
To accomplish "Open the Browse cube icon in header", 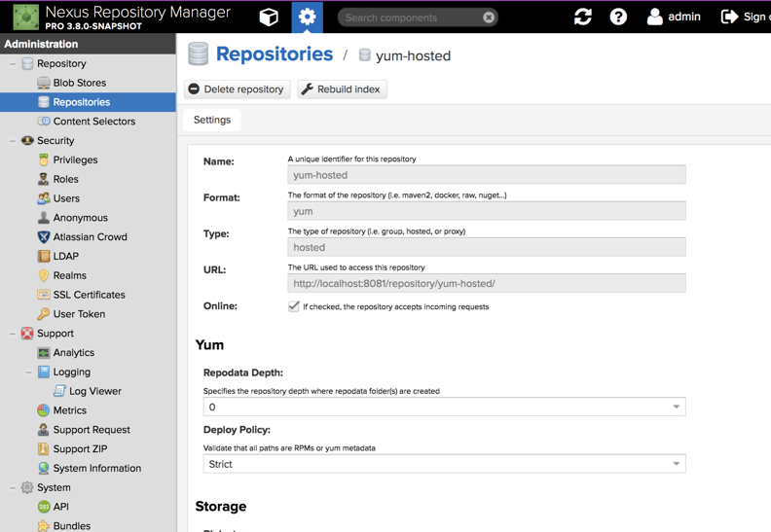I will click(269, 17).
